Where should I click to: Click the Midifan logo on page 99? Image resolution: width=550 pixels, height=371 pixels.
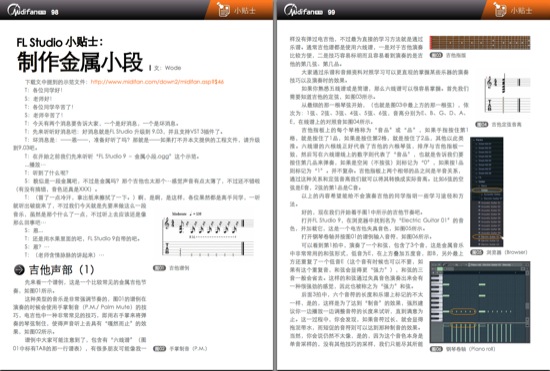pos(303,11)
